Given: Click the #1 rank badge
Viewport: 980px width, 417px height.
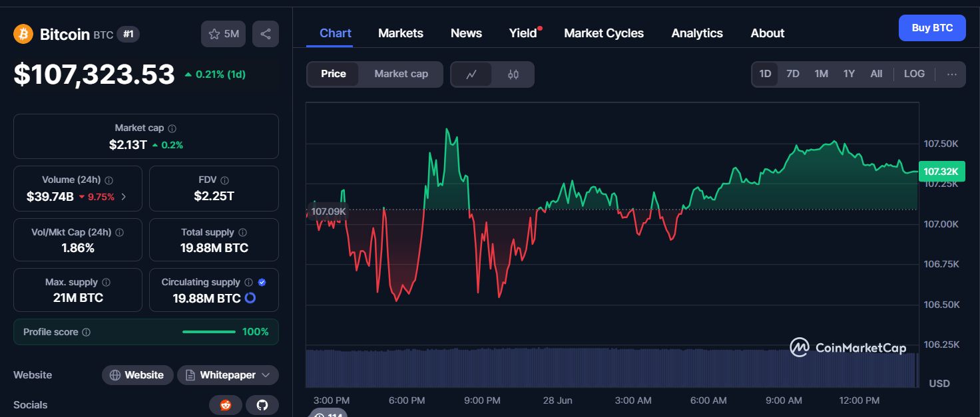Looking at the screenshot, I should coord(128,35).
